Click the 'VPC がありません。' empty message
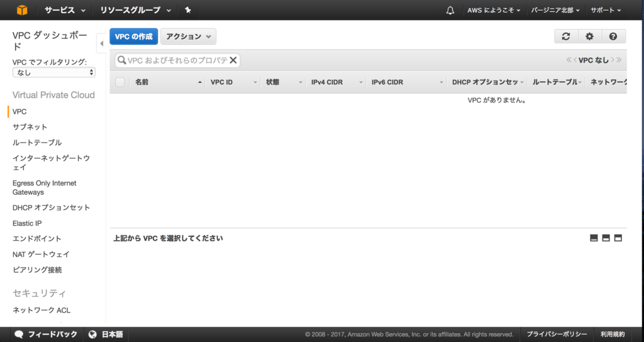644x342 pixels. point(497,100)
